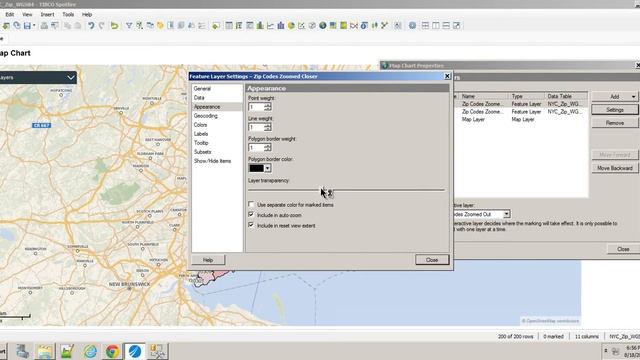This screenshot has width=640, height=360.
Task: Select the Geocoding settings page
Action: coord(206,116)
